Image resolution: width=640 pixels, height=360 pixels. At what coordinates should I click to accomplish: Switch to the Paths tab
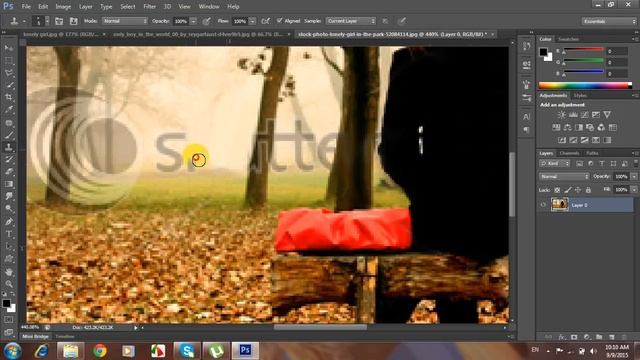click(592, 153)
